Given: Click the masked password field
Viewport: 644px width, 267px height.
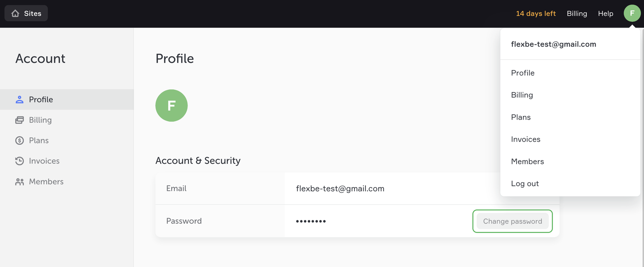Looking at the screenshot, I should point(311,221).
